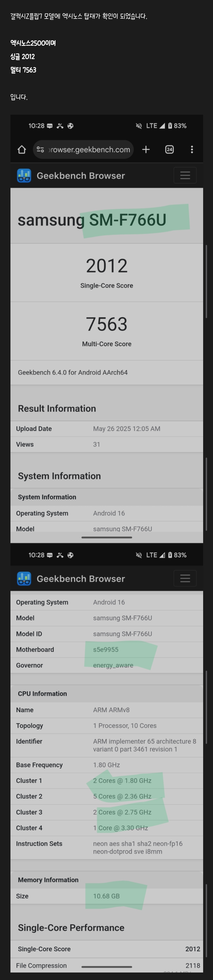Expand the hamburger menu in second Geekbench header
Image resolution: width=213 pixels, height=980 pixels.
click(x=185, y=578)
